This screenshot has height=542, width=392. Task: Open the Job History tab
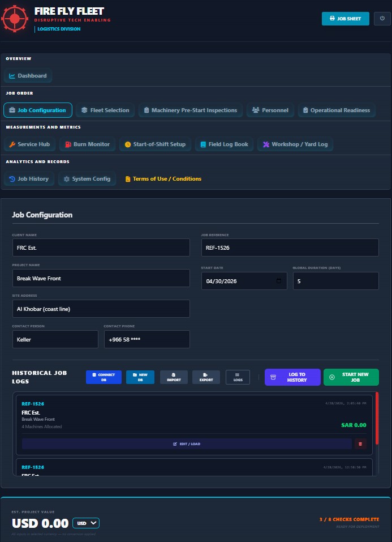(x=29, y=179)
